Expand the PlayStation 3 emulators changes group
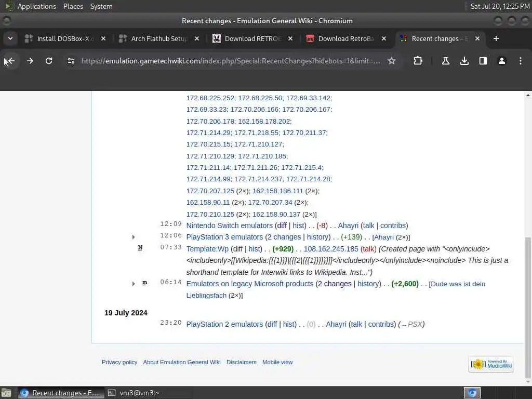This screenshot has width=532, height=399. click(134, 237)
